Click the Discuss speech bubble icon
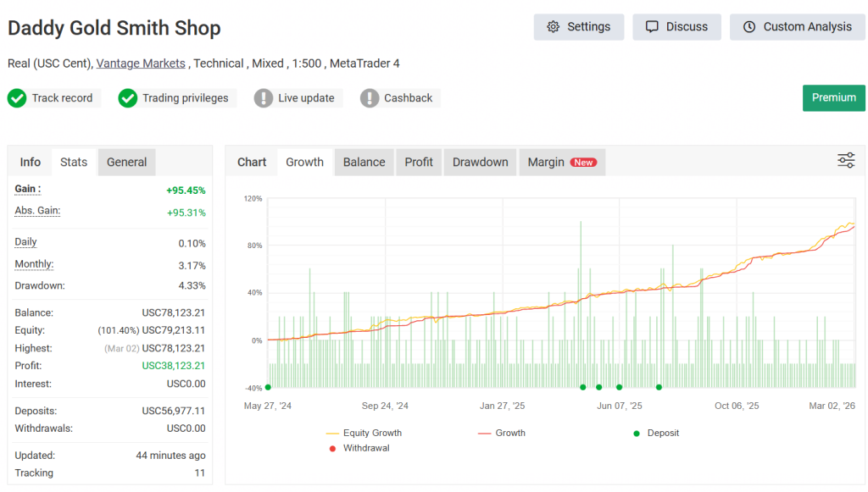 pyautogui.click(x=652, y=27)
